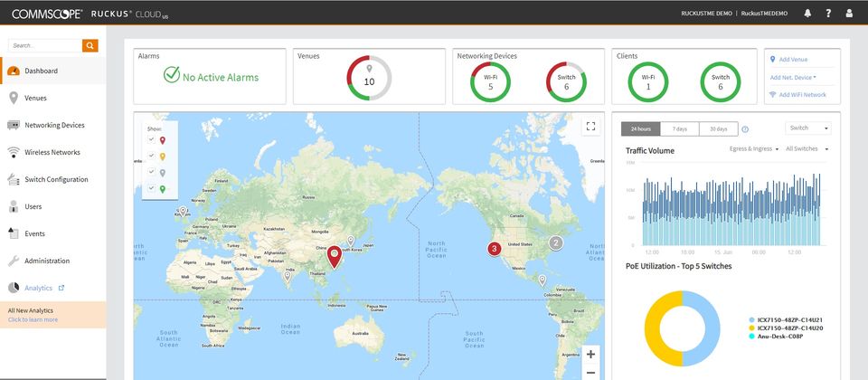Viewport: 868px width, 380px height.
Task: Toggle the yellow marker checkbox
Action: point(151,156)
